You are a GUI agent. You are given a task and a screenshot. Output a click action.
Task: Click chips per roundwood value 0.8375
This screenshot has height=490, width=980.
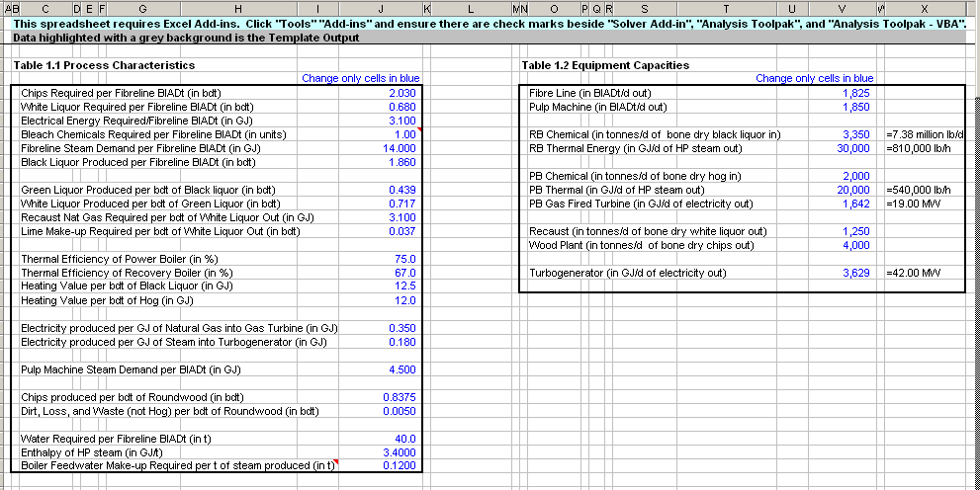(x=400, y=397)
